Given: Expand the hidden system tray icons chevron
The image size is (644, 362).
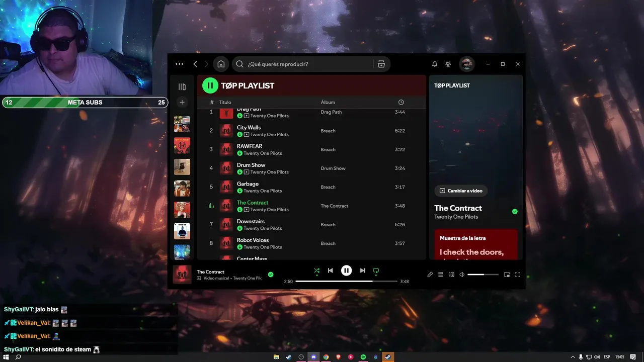Looking at the screenshot, I should tap(573, 357).
